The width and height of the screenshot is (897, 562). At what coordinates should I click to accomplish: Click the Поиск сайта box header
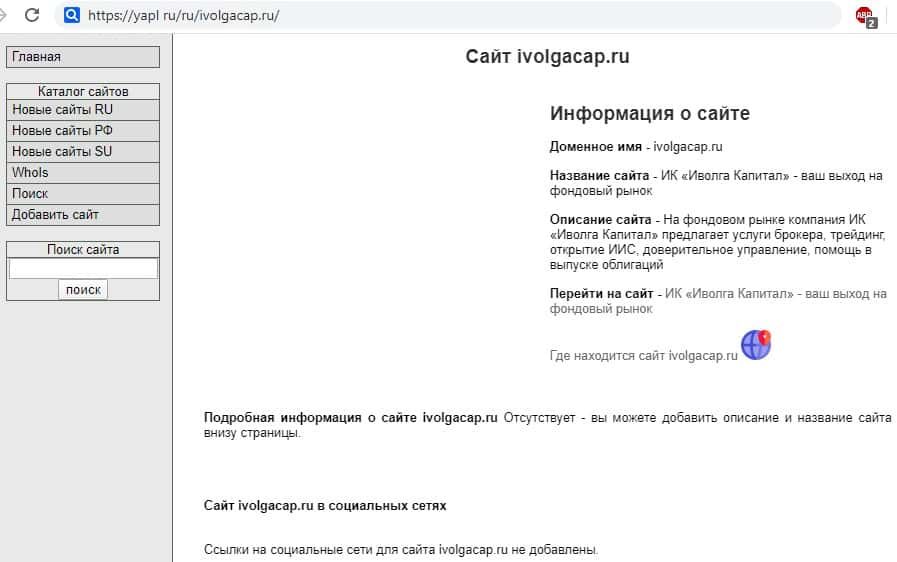click(x=83, y=250)
